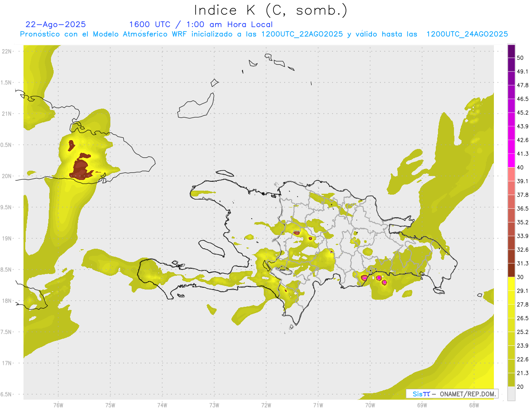Click the "17N" latitude label

pos(7,363)
